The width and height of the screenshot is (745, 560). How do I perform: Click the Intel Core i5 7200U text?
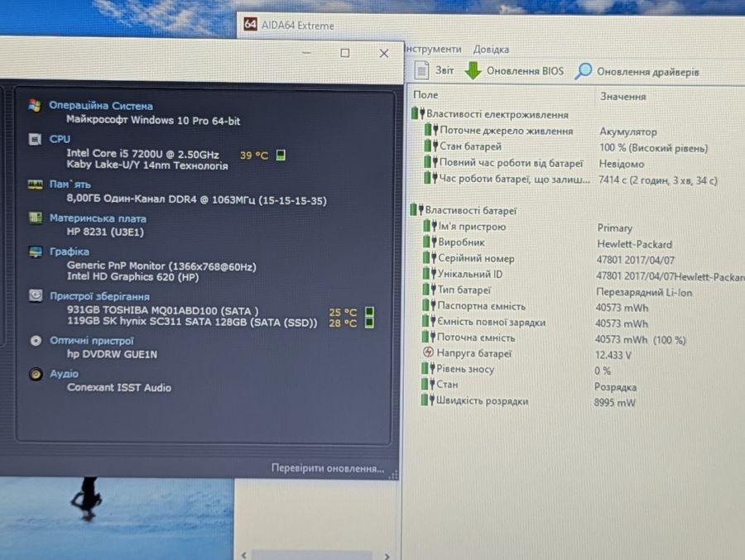coord(142,154)
